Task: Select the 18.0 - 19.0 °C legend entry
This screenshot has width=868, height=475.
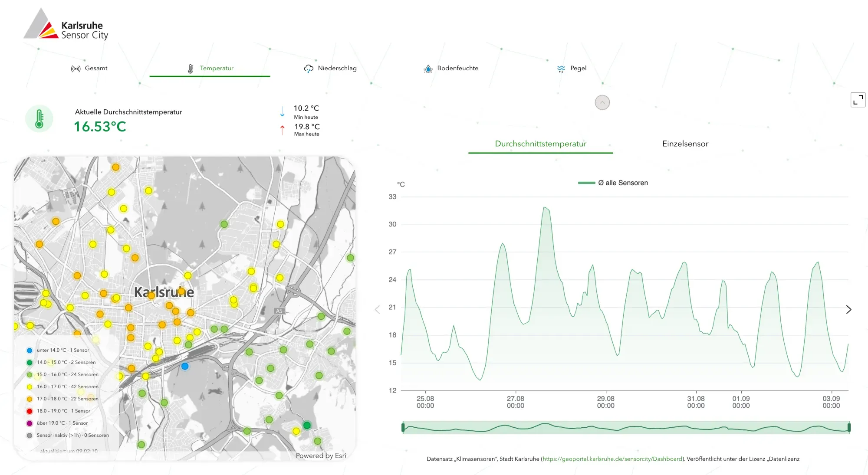Action: tap(58, 411)
